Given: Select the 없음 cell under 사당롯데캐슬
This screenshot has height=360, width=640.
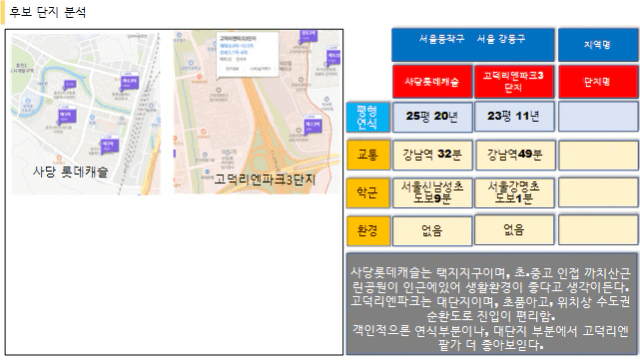Looking at the screenshot, I should click(x=432, y=231).
